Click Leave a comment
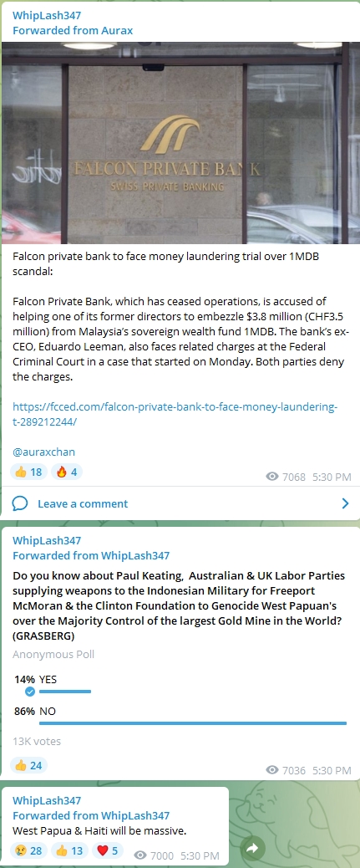This screenshot has height=868, width=360. pos(83,503)
